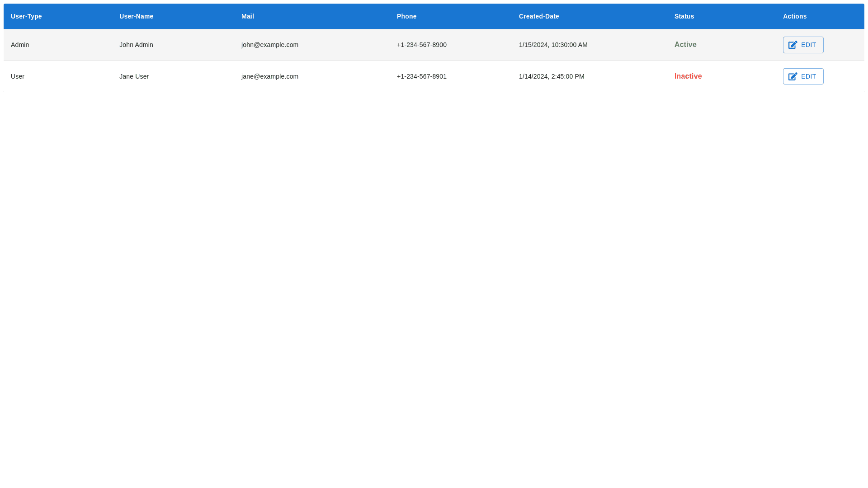
Task: Click the Phone column header
Action: (406, 16)
